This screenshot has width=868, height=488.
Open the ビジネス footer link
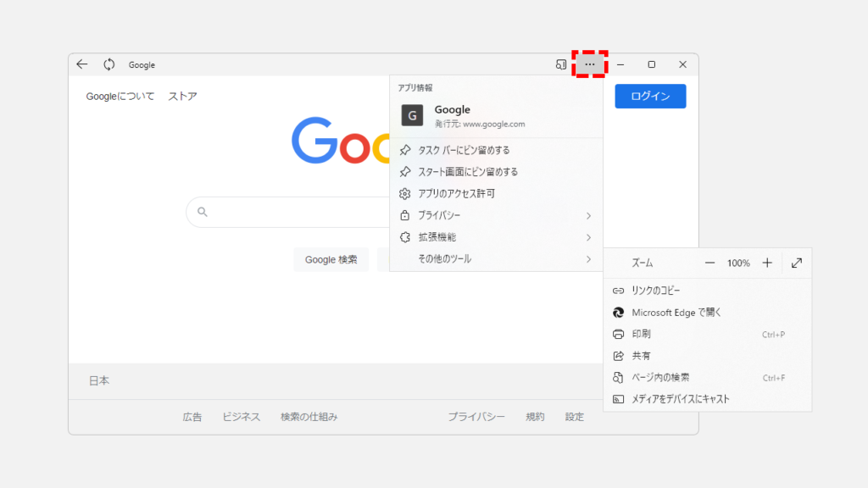pyautogui.click(x=242, y=417)
